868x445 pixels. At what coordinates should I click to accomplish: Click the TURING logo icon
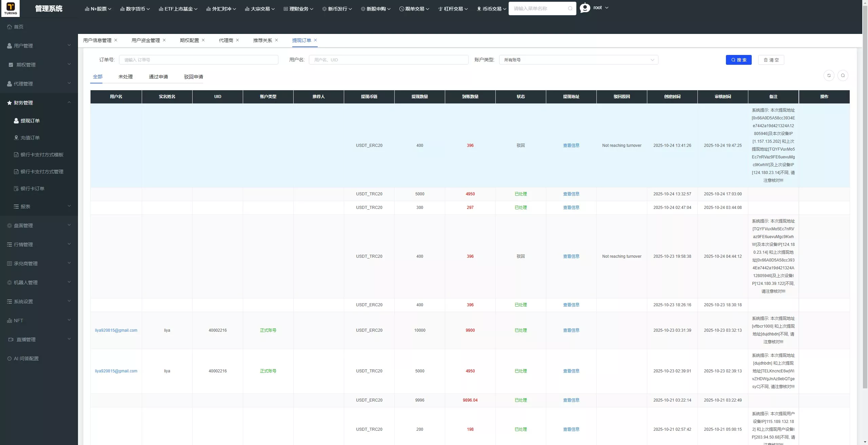coord(11,8)
